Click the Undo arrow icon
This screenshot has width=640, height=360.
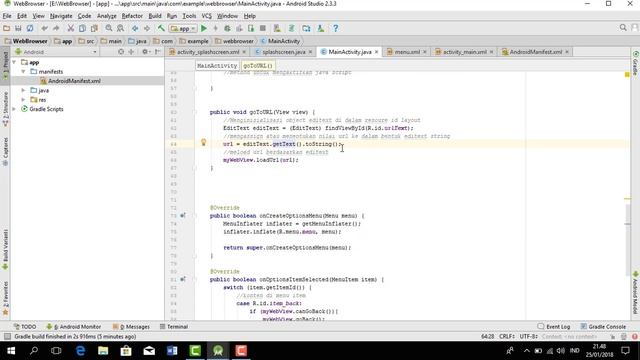click(44, 28)
